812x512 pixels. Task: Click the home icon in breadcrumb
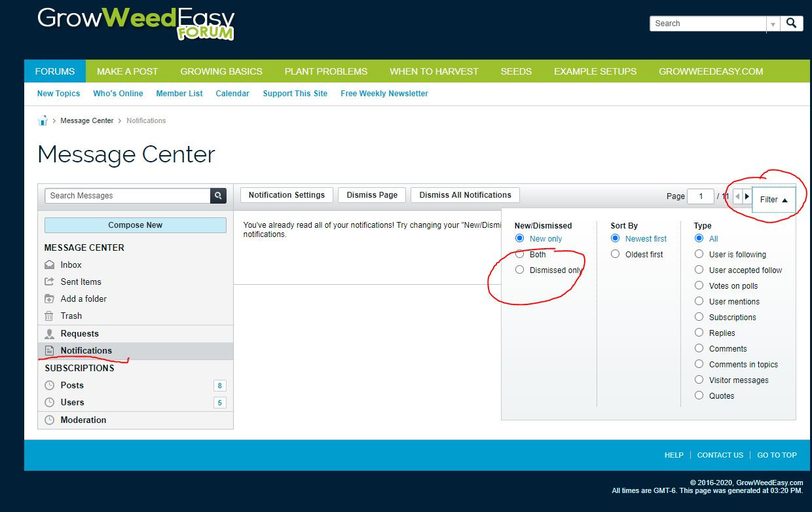pyautogui.click(x=43, y=120)
